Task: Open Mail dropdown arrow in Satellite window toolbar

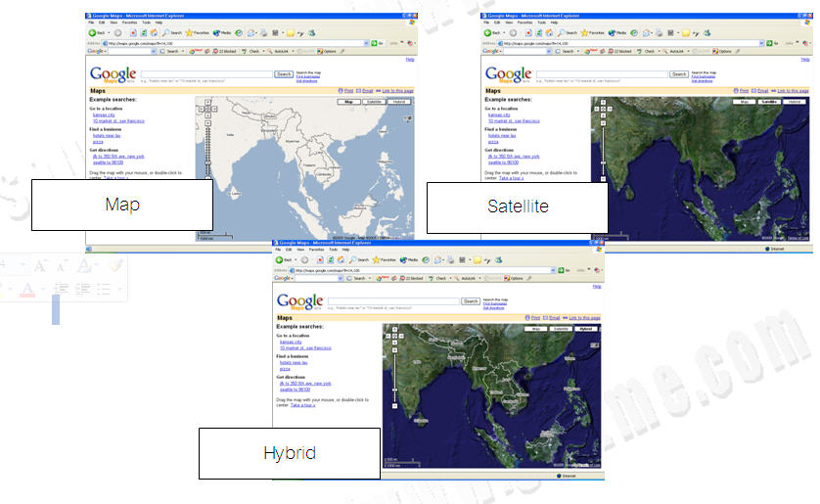Action: click(652, 32)
